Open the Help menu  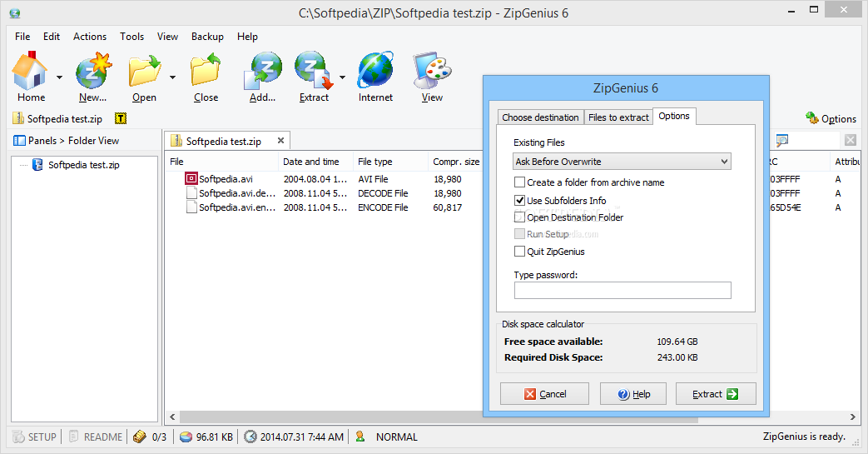pyautogui.click(x=247, y=37)
